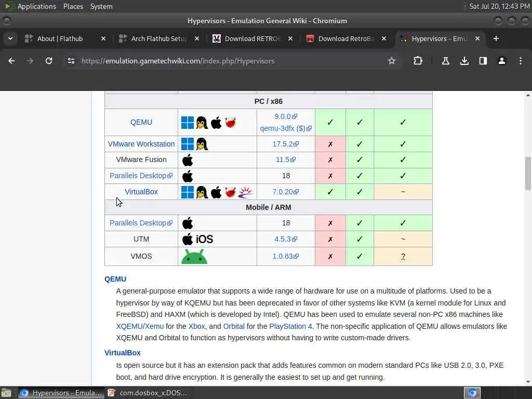Open the VMOS 1.0.63 version link
This screenshot has width=532, height=399.
coord(286,256)
